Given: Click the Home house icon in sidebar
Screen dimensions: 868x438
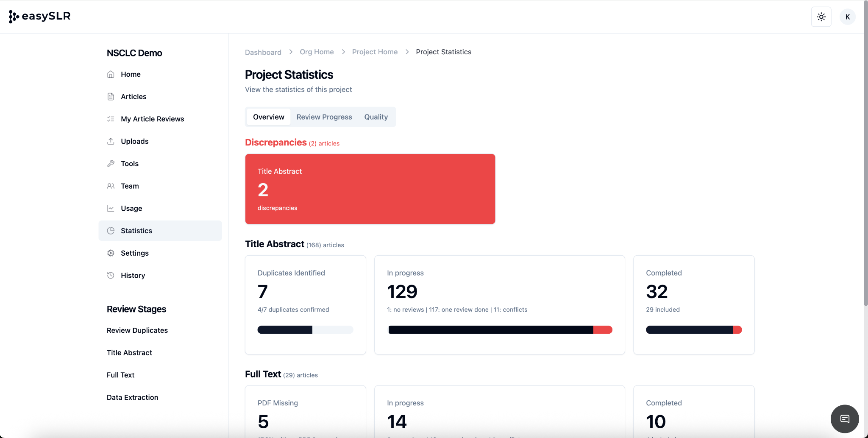Looking at the screenshot, I should [111, 74].
